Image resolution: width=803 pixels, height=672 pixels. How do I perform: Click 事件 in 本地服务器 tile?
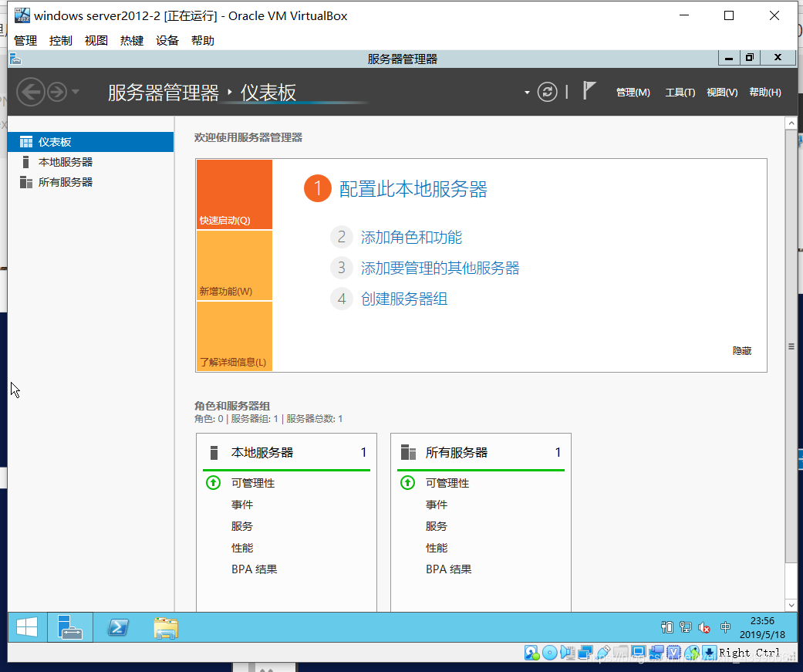(242, 505)
